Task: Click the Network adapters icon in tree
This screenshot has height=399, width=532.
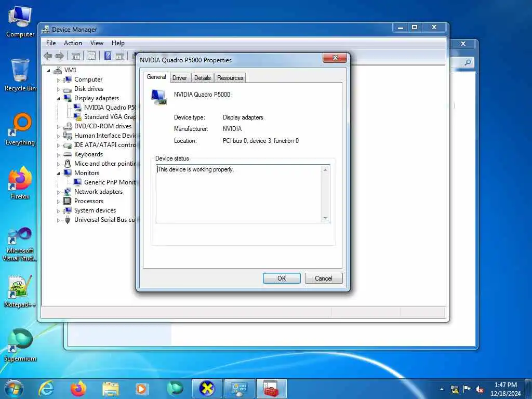Action: [68, 192]
